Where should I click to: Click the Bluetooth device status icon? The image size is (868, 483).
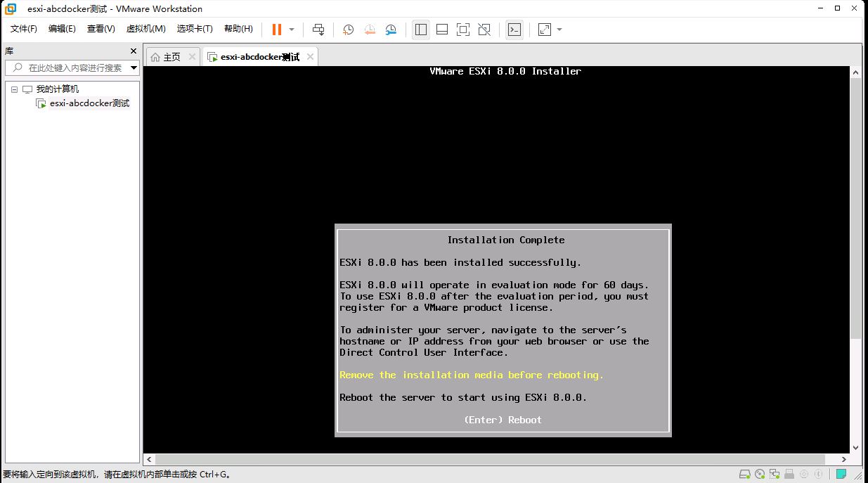coord(819,475)
